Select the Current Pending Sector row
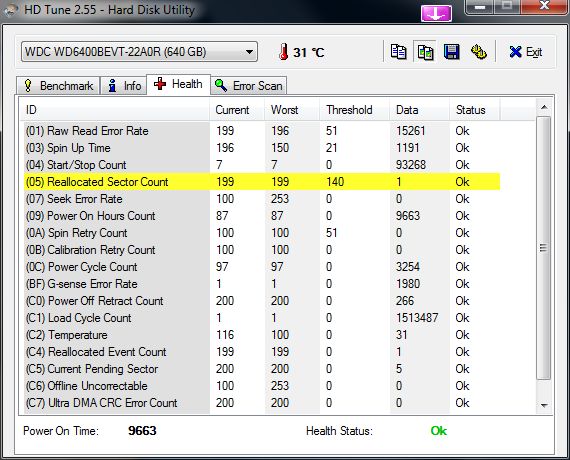The image size is (570, 460). pyautogui.click(x=262, y=369)
